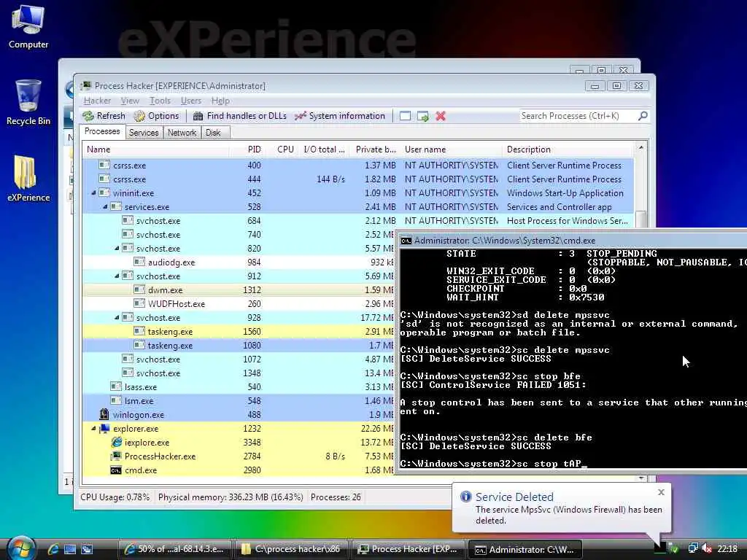Click the Switch between windows quick launch icon
747x560 pixels.
tap(87, 549)
